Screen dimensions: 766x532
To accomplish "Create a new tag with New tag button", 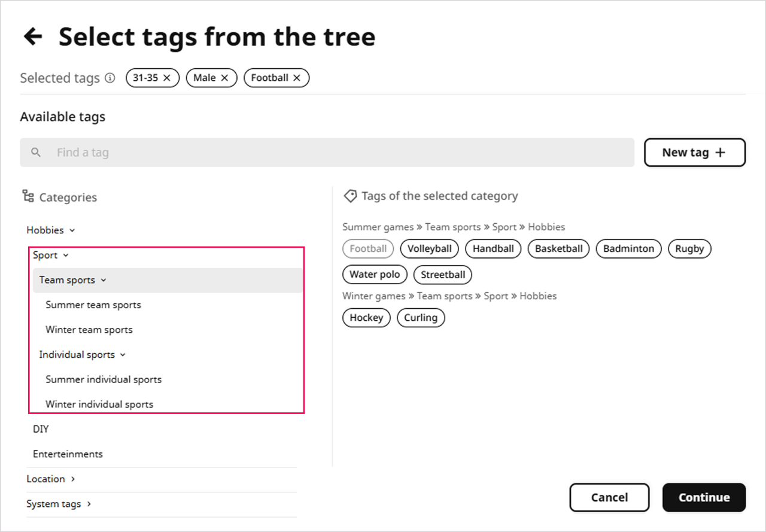I will 694,153.
